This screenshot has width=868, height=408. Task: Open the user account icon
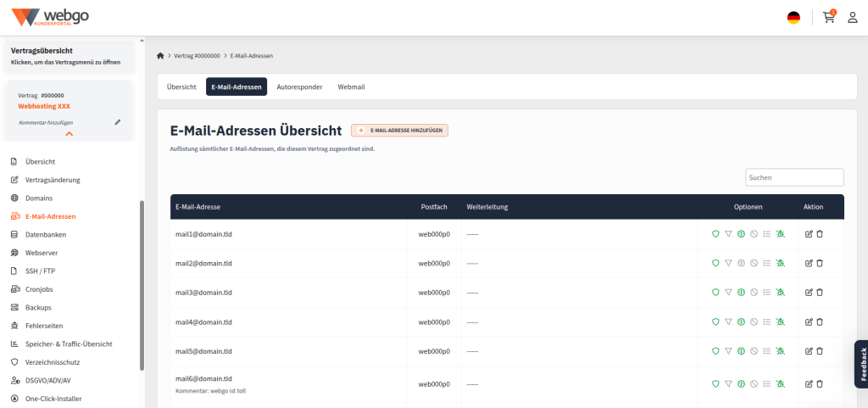pos(853,17)
